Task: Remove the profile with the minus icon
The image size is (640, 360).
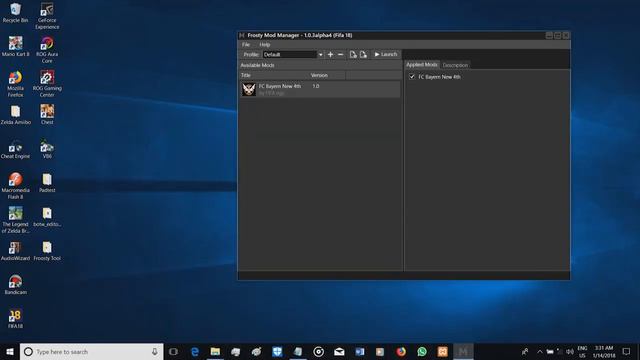Action: [x=340, y=54]
